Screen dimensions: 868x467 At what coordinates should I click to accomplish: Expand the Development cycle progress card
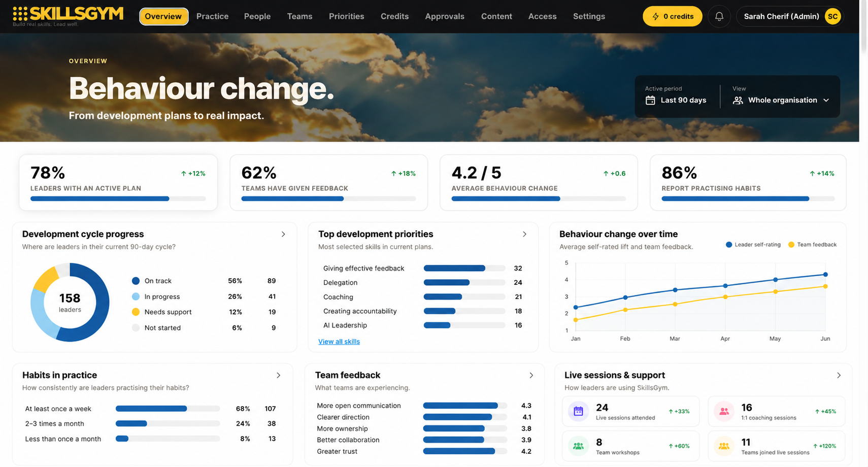tap(283, 234)
